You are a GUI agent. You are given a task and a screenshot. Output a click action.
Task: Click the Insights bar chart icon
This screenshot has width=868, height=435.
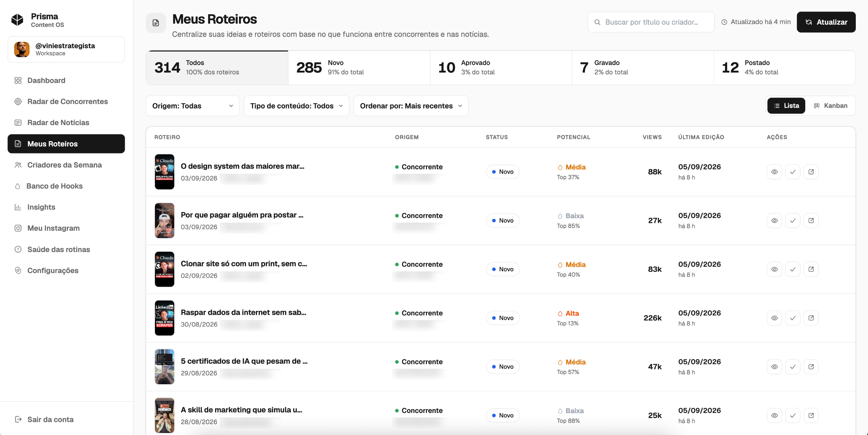[18, 207]
